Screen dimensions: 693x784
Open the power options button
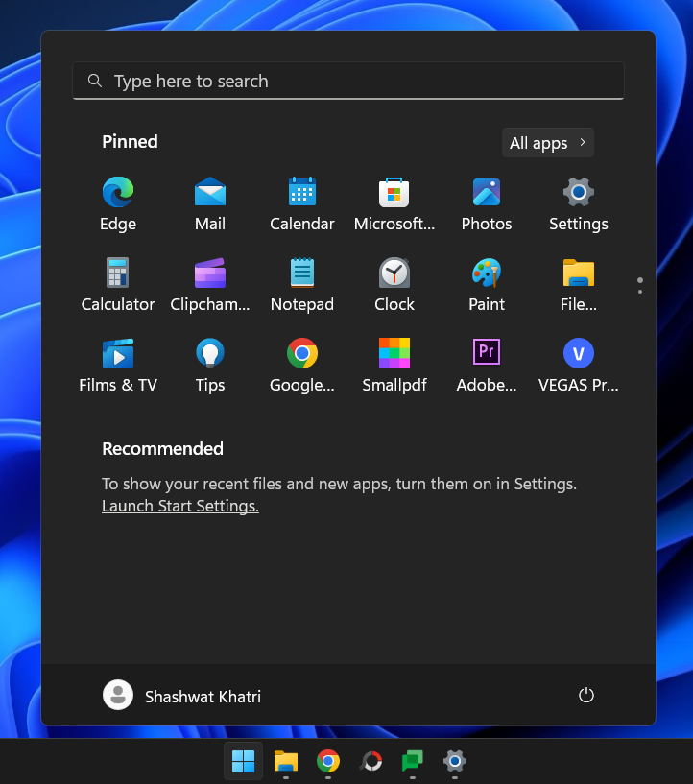click(x=586, y=695)
